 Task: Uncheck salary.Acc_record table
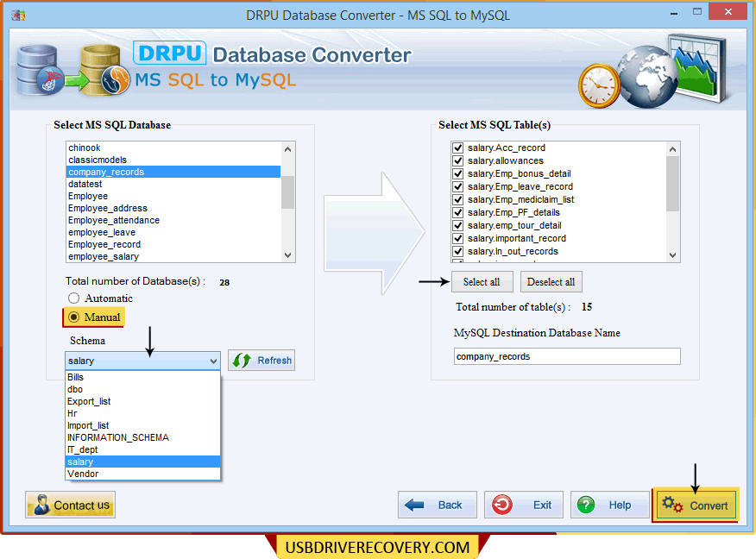(x=457, y=148)
